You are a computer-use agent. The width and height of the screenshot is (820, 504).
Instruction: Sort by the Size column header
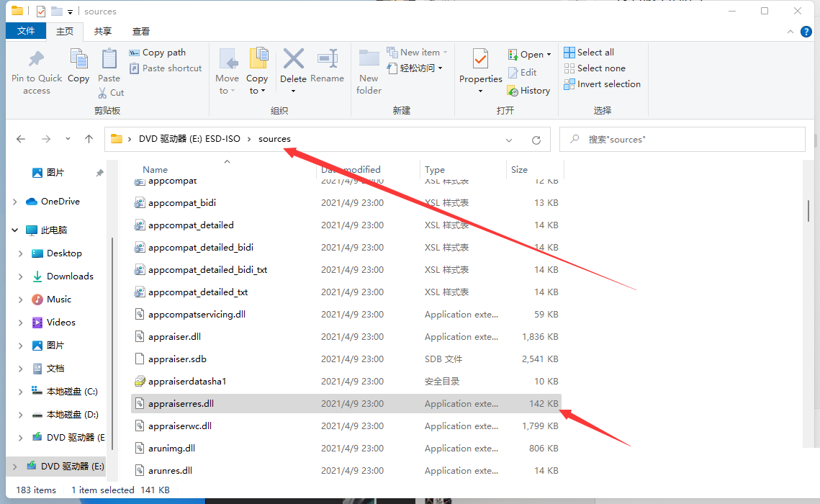coord(519,169)
